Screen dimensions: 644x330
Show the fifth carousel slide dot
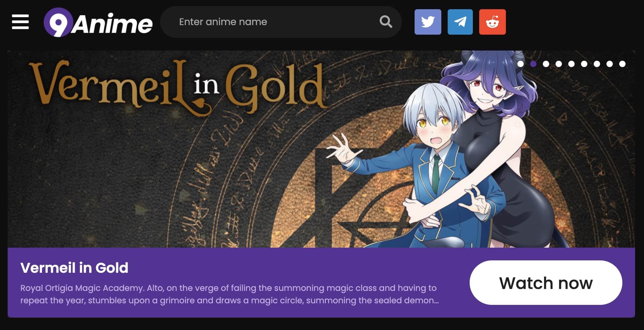coord(571,64)
